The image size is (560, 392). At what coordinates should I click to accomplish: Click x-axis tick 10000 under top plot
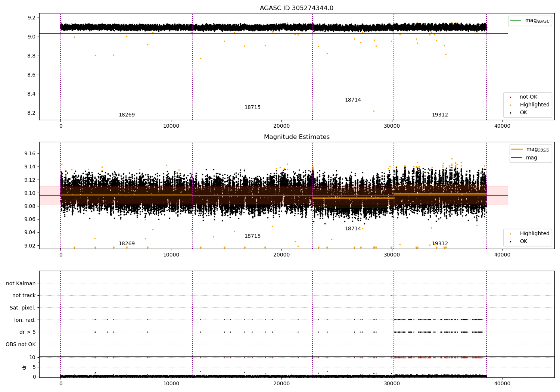(171, 126)
